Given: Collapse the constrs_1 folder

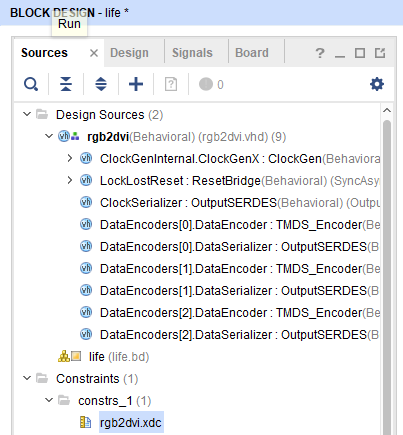Looking at the screenshot, I should [x=49, y=400].
